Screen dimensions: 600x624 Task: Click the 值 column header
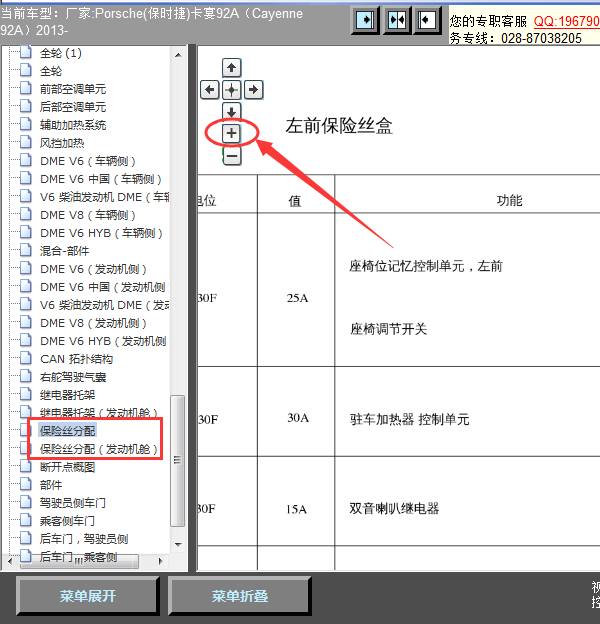(295, 201)
